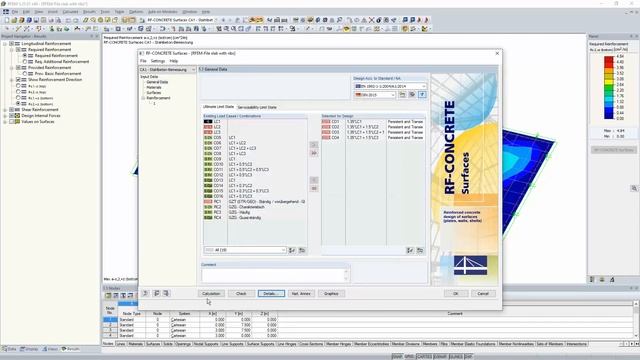Click middle icon right of DIN 2015 dropdown
Screen dimensions: 640x360
pos(412,95)
